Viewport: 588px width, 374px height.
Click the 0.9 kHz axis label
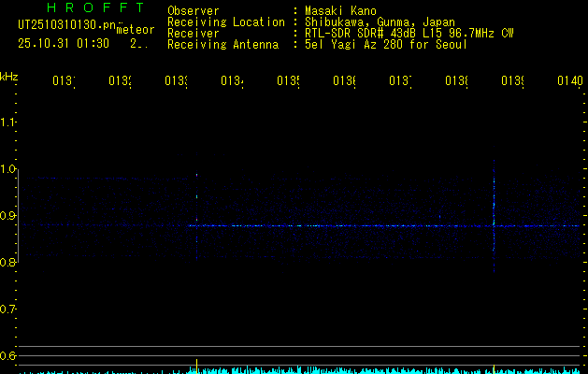pos(7,216)
